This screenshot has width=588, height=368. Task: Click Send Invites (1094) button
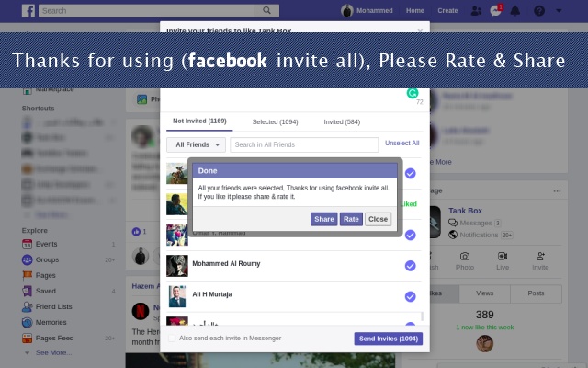coord(388,339)
